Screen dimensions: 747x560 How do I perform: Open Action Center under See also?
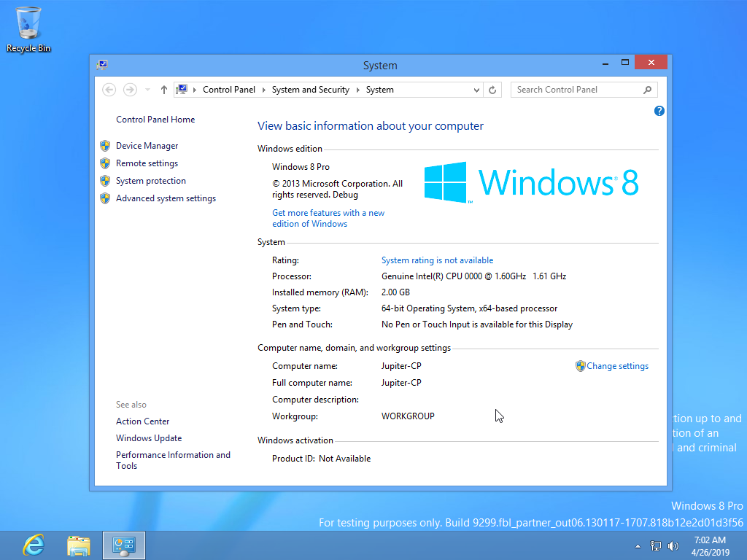142,421
